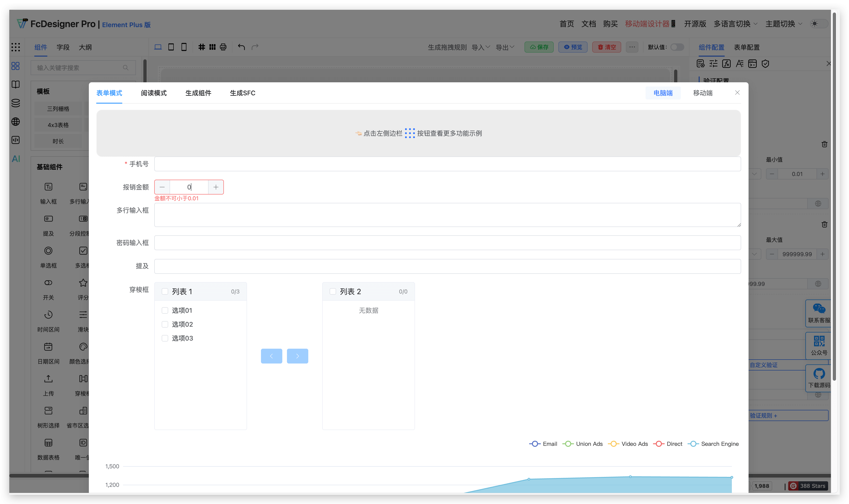Viewport: 849px width, 504px height.
Task: Check the 列表 1 select-all checkbox
Action: coord(165,291)
